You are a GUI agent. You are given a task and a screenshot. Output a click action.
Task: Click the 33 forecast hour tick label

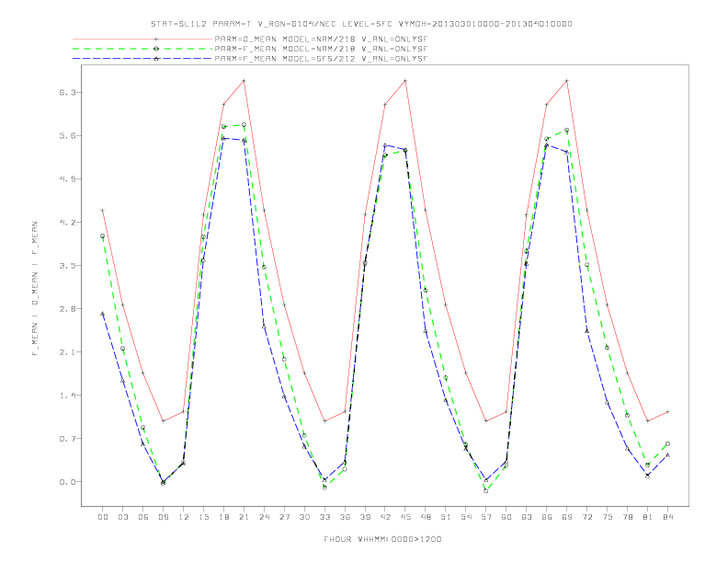click(324, 517)
